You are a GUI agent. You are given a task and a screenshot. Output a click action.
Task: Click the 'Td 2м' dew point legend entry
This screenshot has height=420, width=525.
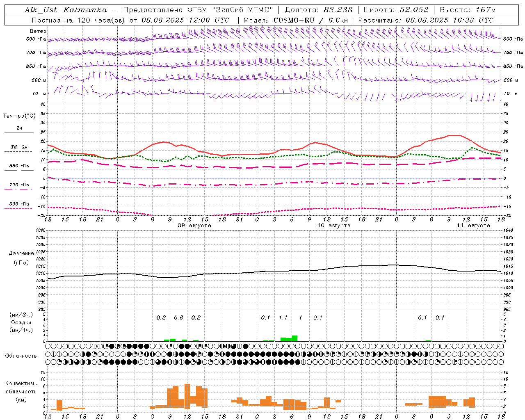(x=19, y=147)
